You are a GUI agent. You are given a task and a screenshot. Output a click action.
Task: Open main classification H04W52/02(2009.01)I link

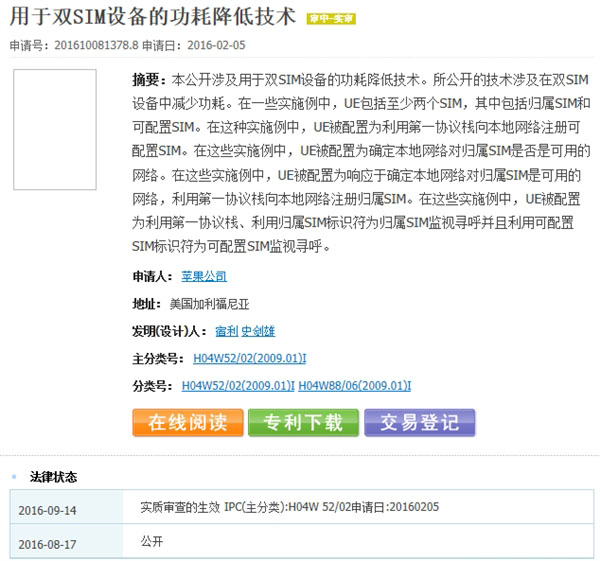point(250,358)
